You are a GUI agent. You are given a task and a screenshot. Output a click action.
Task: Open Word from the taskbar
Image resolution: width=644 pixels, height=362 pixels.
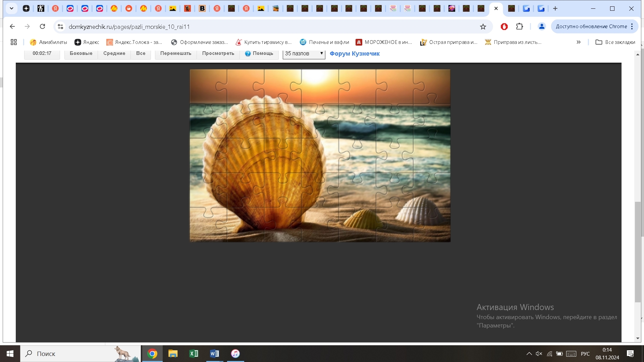click(215, 354)
